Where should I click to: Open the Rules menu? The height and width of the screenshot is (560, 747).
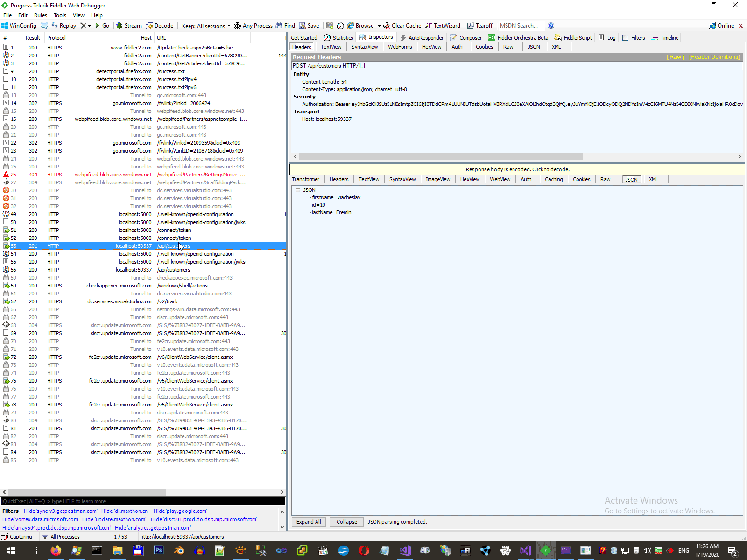pyautogui.click(x=41, y=15)
